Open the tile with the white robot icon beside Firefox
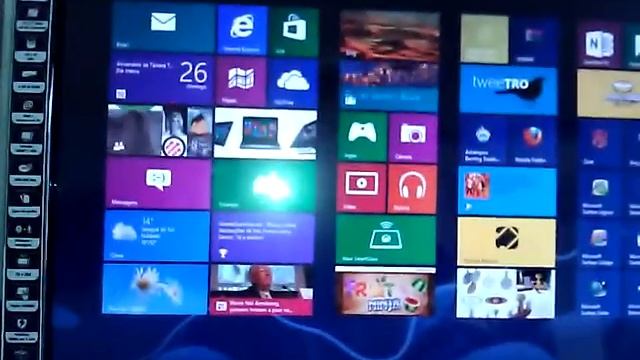The width and height of the screenshot is (640, 360). tap(483, 140)
